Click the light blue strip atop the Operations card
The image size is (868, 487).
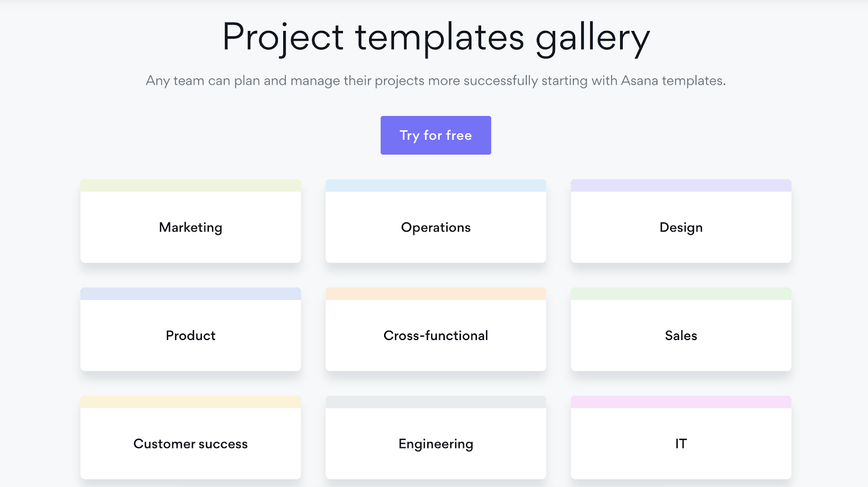coord(436,185)
